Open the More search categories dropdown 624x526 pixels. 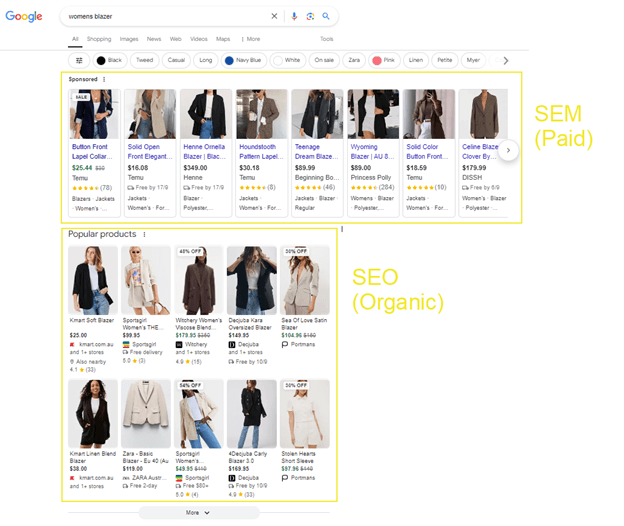coord(251,39)
